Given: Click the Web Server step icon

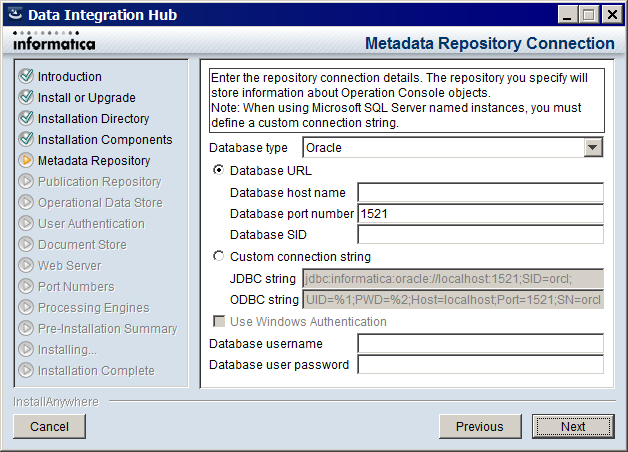Looking at the screenshot, I should (26, 265).
